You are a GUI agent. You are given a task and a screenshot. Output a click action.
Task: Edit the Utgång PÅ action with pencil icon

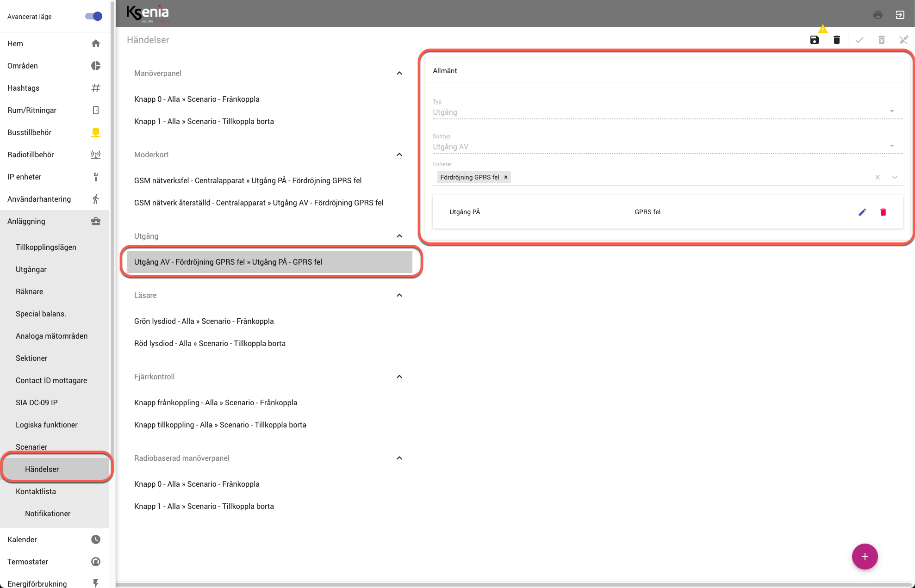click(862, 212)
